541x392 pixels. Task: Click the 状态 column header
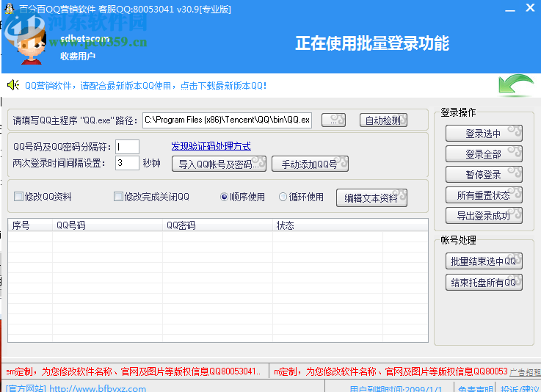coord(327,225)
